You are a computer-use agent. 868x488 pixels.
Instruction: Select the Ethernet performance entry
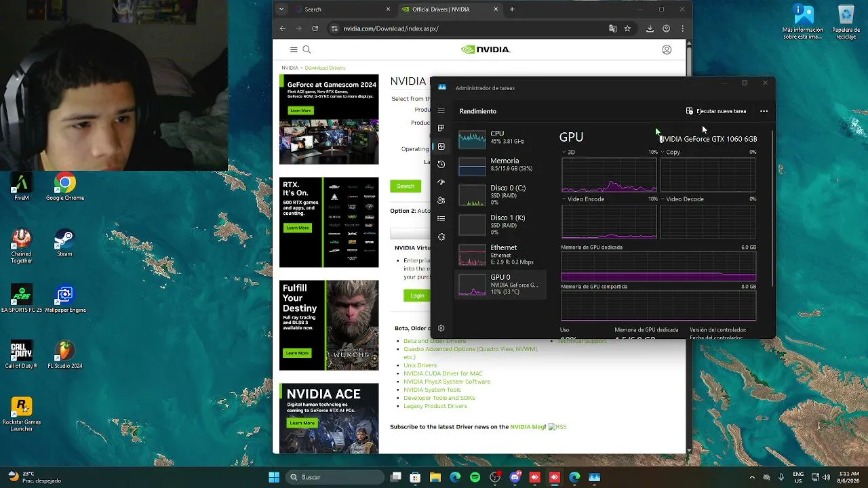pyautogui.click(x=500, y=254)
